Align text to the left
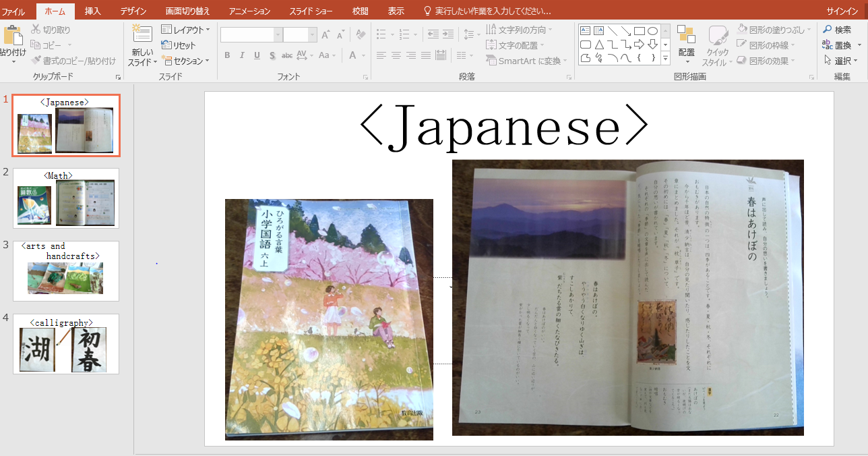This screenshot has width=868, height=456. [x=381, y=56]
